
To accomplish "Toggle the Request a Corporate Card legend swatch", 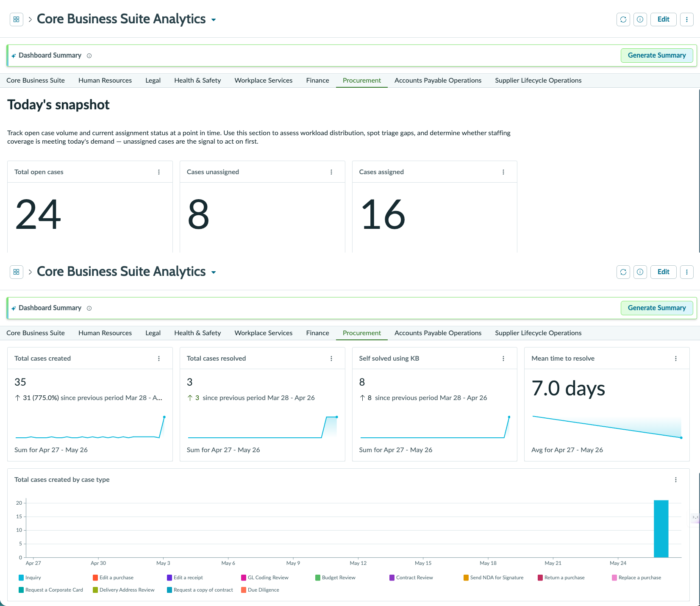I will click(21, 590).
